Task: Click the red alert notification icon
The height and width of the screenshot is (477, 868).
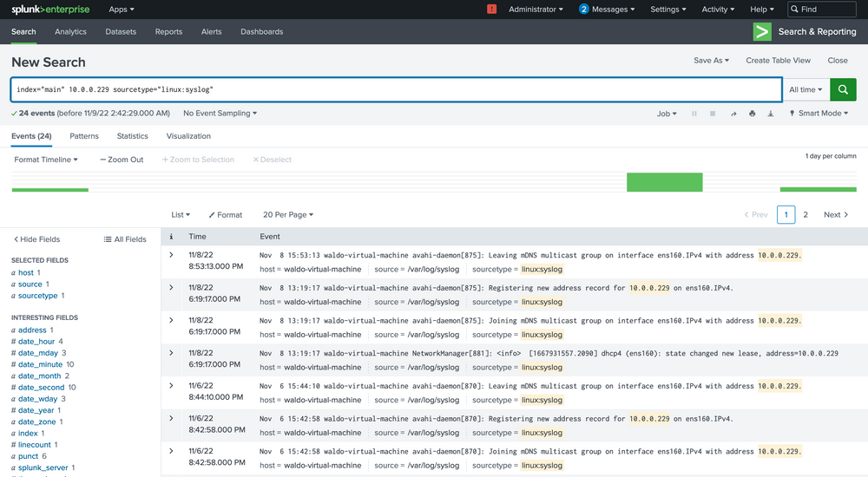Action: (x=492, y=10)
